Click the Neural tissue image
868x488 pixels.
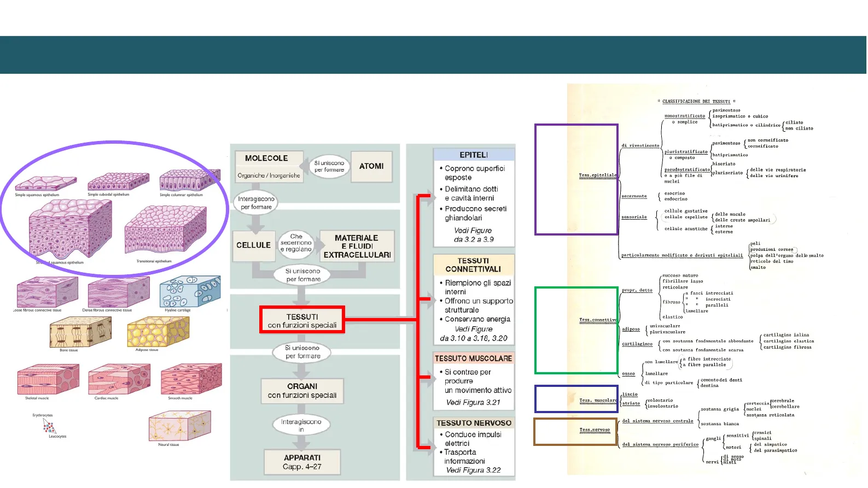[x=179, y=426]
